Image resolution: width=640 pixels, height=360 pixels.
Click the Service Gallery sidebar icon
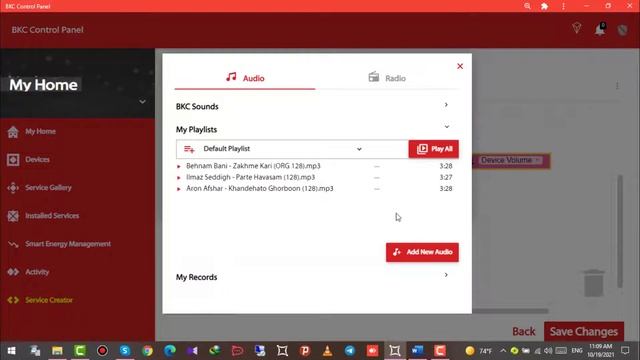(13, 188)
